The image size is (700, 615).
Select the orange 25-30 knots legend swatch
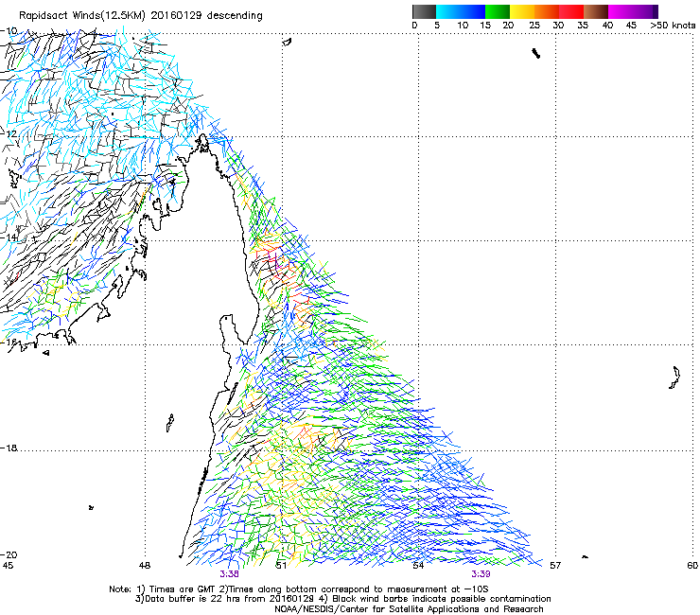[x=547, y=11]
